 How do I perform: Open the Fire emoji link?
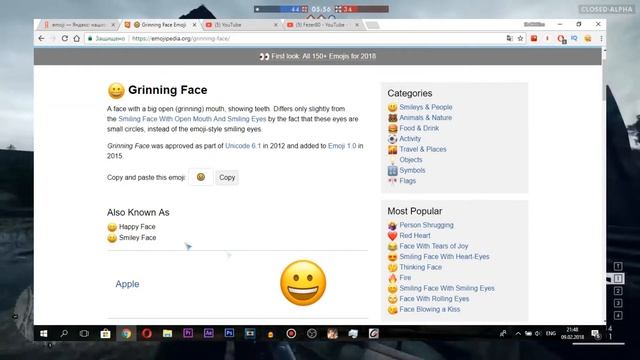(405, 278)
